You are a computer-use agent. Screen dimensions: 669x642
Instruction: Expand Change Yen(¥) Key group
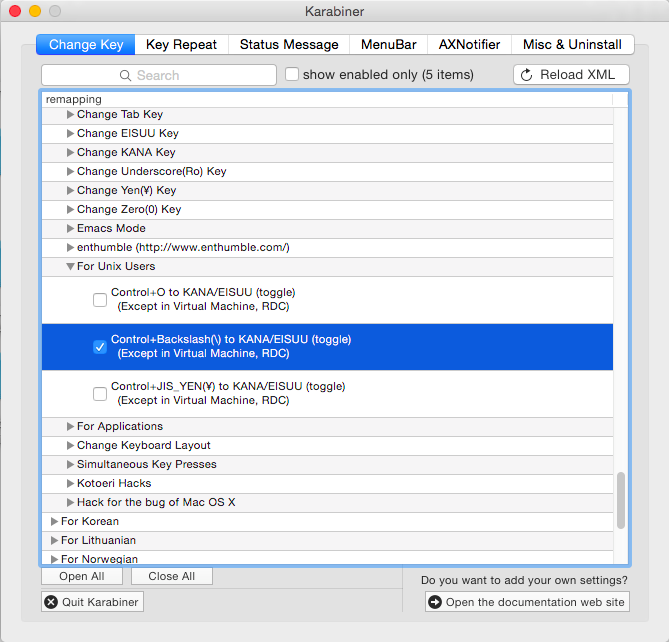70,190
